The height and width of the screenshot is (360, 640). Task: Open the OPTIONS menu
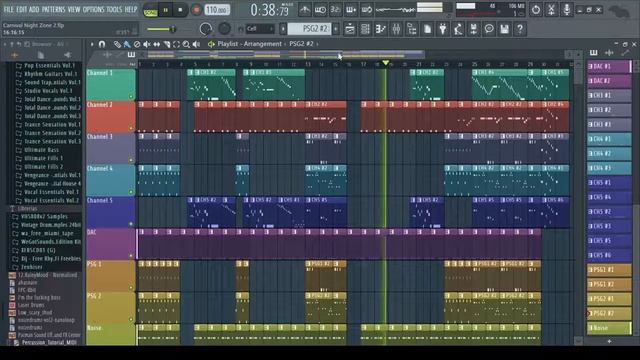point(93,9)
